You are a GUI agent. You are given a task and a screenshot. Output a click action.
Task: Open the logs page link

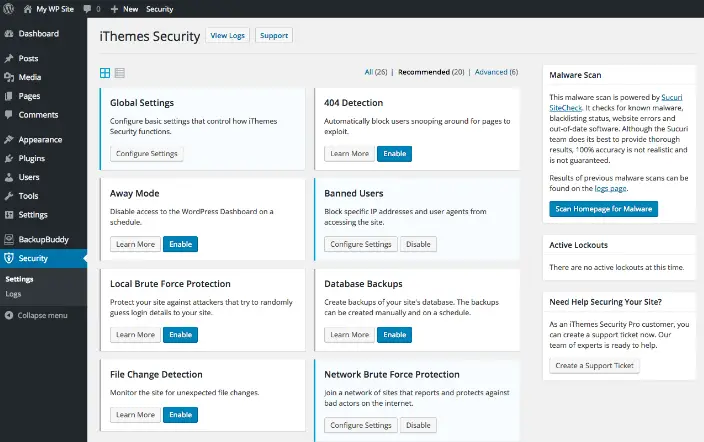610,189
